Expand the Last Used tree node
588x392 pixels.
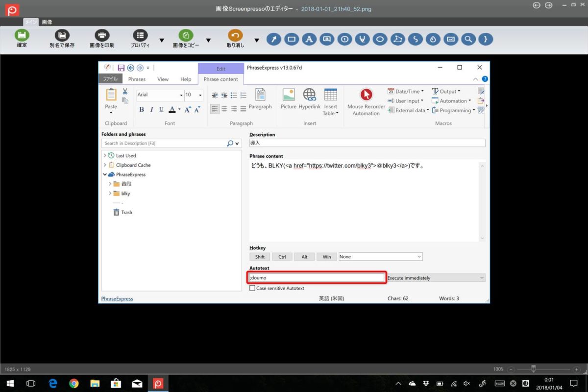pos(105,155)
